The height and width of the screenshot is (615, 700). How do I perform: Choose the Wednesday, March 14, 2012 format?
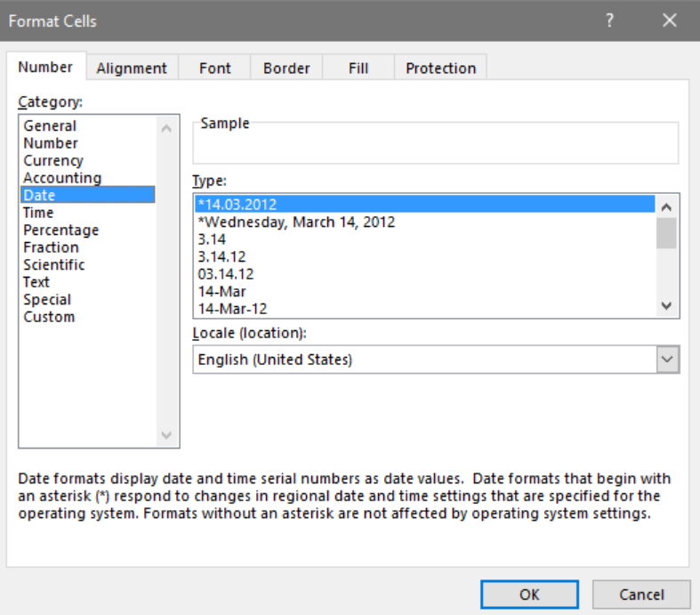point(296,222)
